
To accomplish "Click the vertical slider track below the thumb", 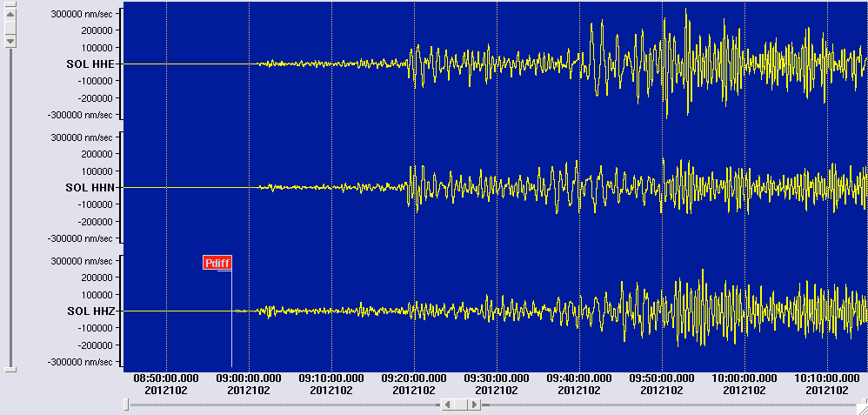I will pos(10,208).
